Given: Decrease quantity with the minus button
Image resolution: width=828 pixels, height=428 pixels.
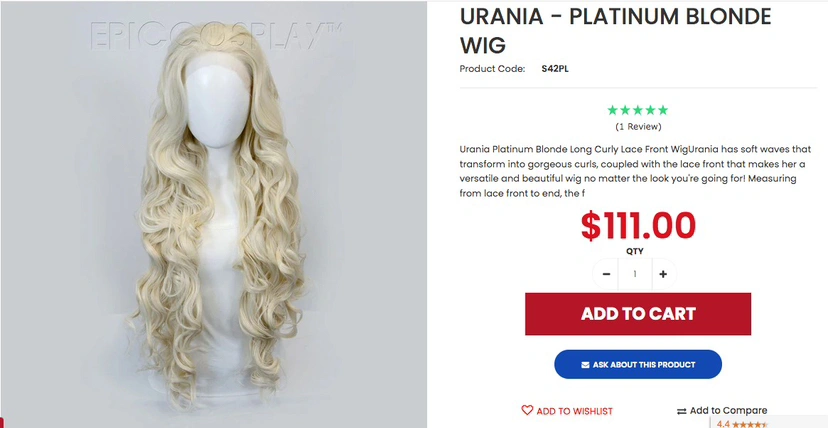Looking at the screenshot, I should pyautogui.click(x=606, y=274).
